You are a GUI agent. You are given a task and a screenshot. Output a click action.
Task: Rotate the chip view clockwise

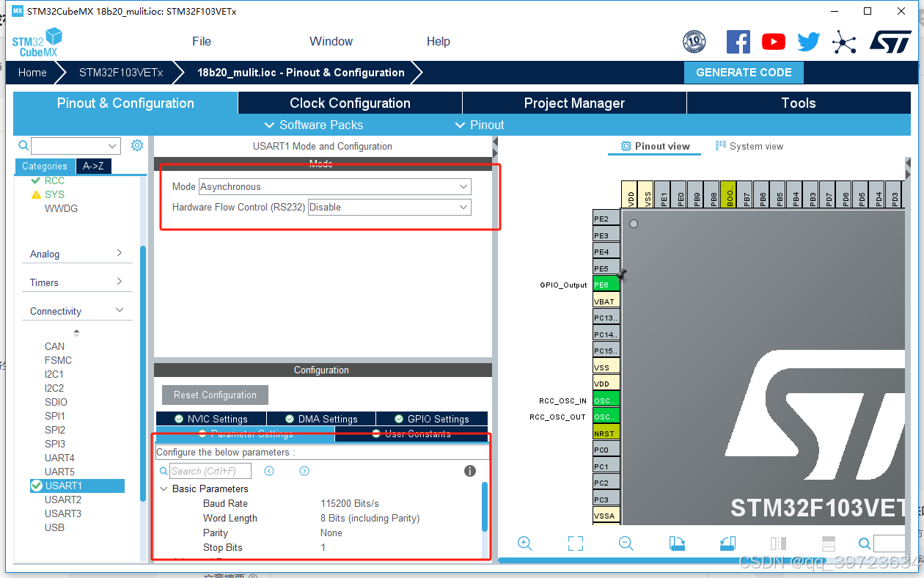677,544
